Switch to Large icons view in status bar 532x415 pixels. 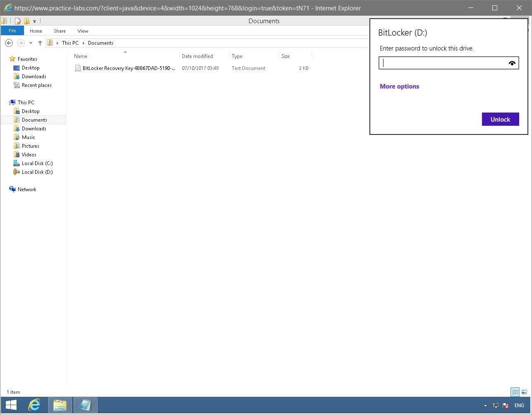coord(524,392)
